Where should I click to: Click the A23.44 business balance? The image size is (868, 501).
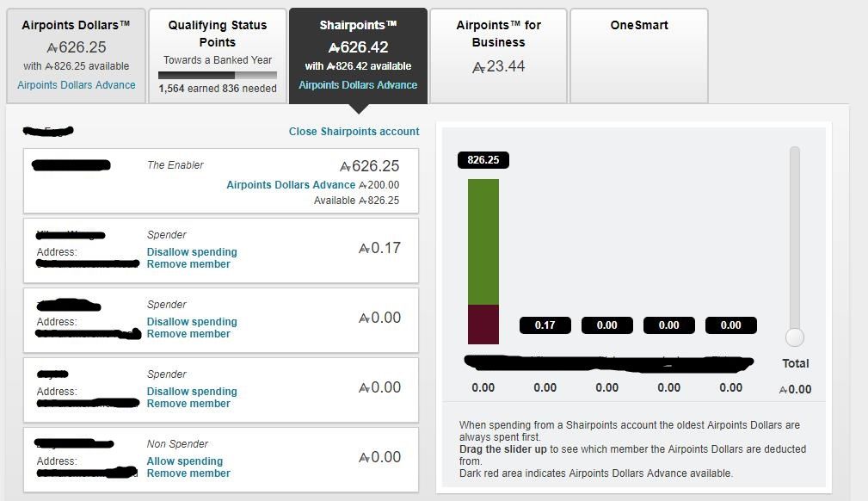498,66
